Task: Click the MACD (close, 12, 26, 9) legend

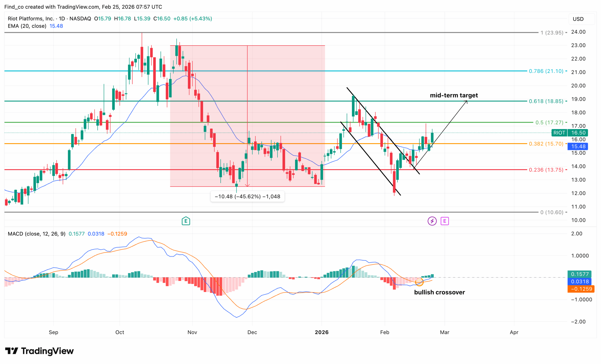Action: pos(37,234)
